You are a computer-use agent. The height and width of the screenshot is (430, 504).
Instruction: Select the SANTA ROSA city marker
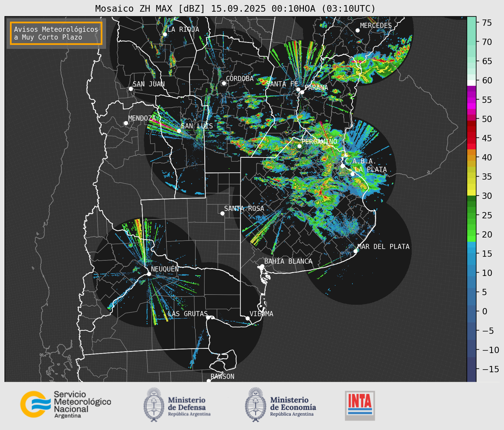(222, 213)
